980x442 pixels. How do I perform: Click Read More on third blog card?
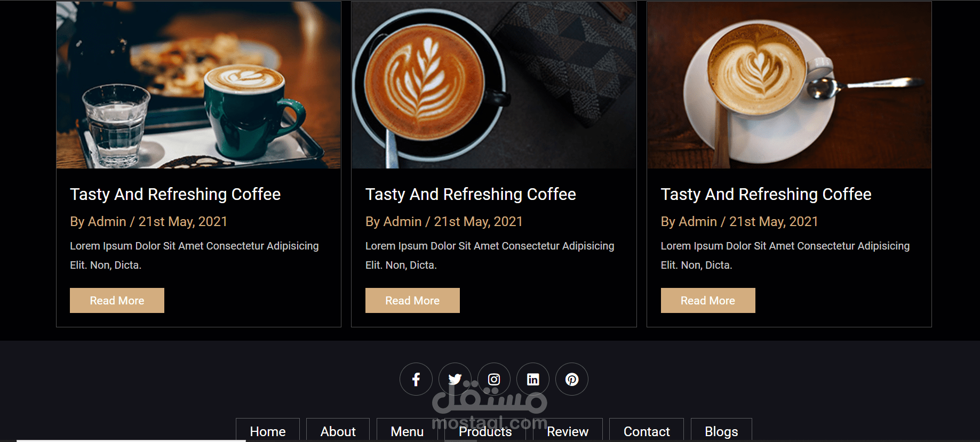[x=708, y=300]
